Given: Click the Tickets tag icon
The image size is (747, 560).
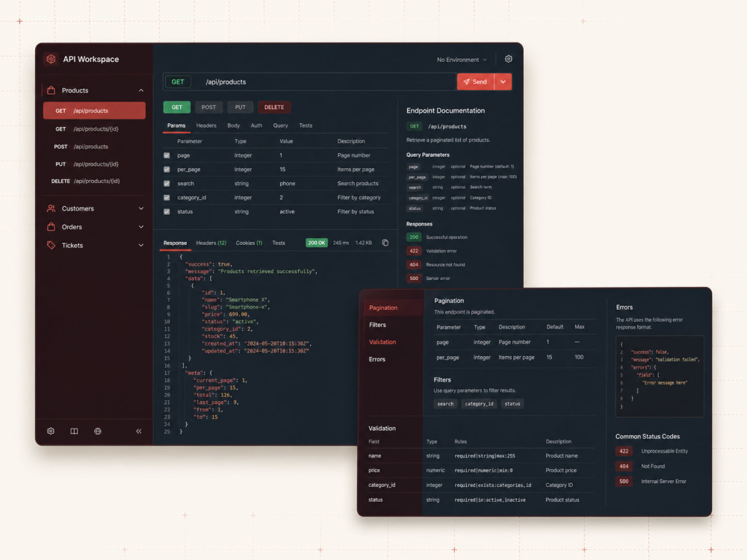Looking at the screenshot, I should [51, 245].
